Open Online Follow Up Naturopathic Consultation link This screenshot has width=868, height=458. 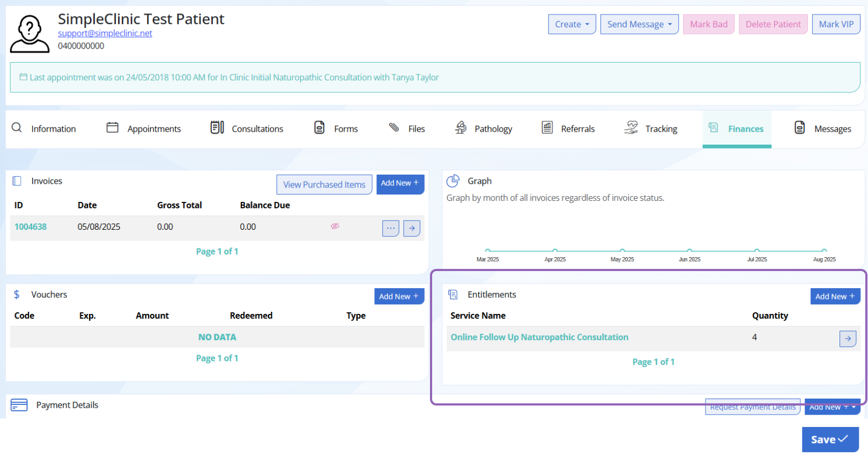click(x=539, y=337)
